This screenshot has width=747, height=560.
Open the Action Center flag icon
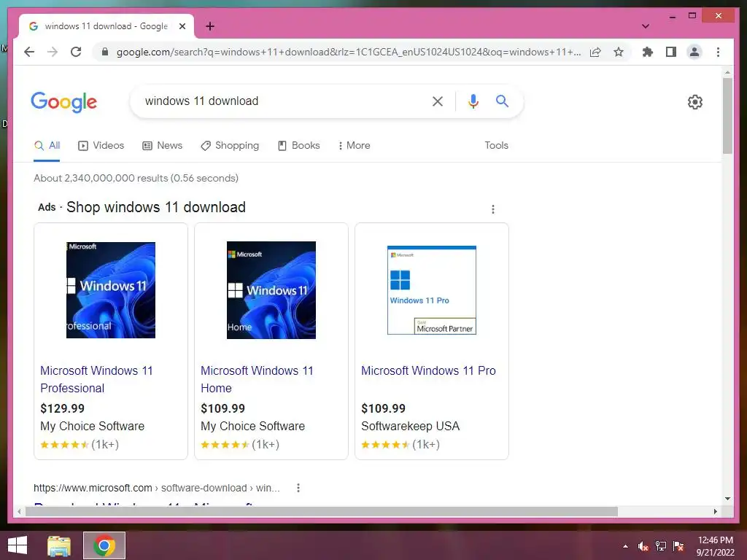click(678, 546)
